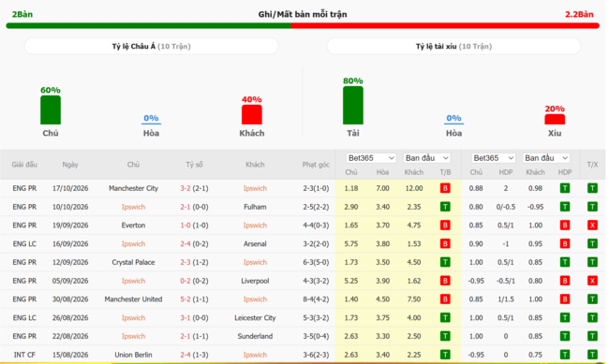Click the Union Berlin team name
The height and width of the screenshot is (364, 609).
tap(133, 355)
